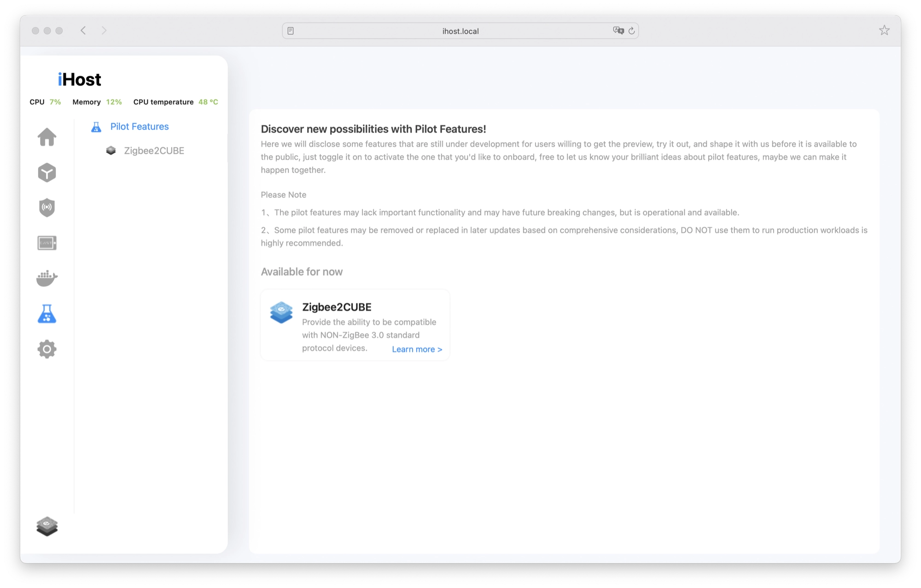
Task: Click the Zigbee2CUBE card title
Action: point(337,307)
